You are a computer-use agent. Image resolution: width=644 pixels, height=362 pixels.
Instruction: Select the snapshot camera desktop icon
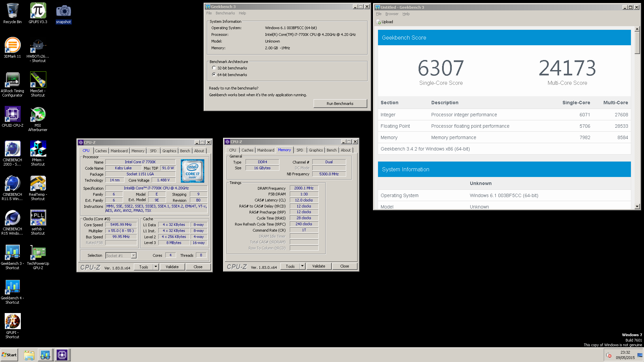click(x=63, y=14)
